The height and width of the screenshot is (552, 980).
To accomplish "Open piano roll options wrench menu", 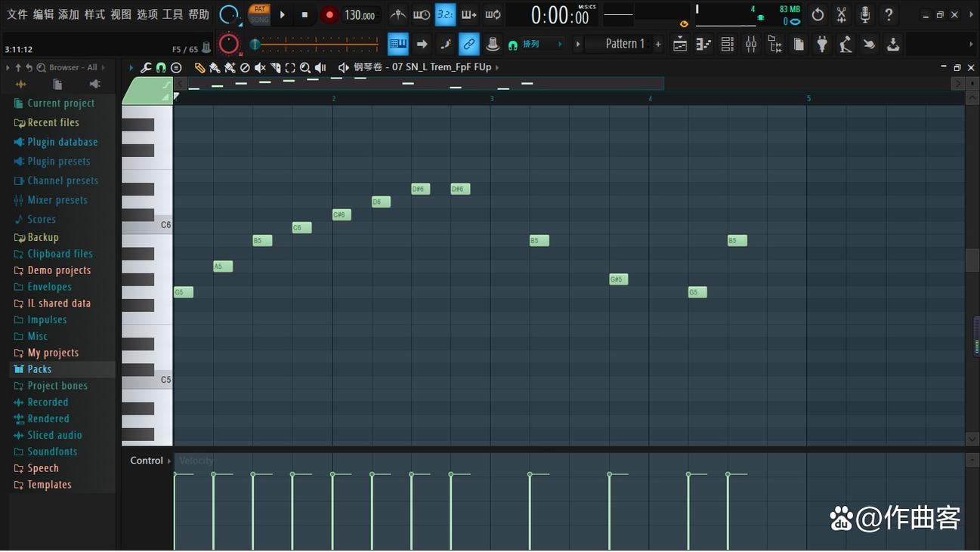I will [x=145, y=67].
